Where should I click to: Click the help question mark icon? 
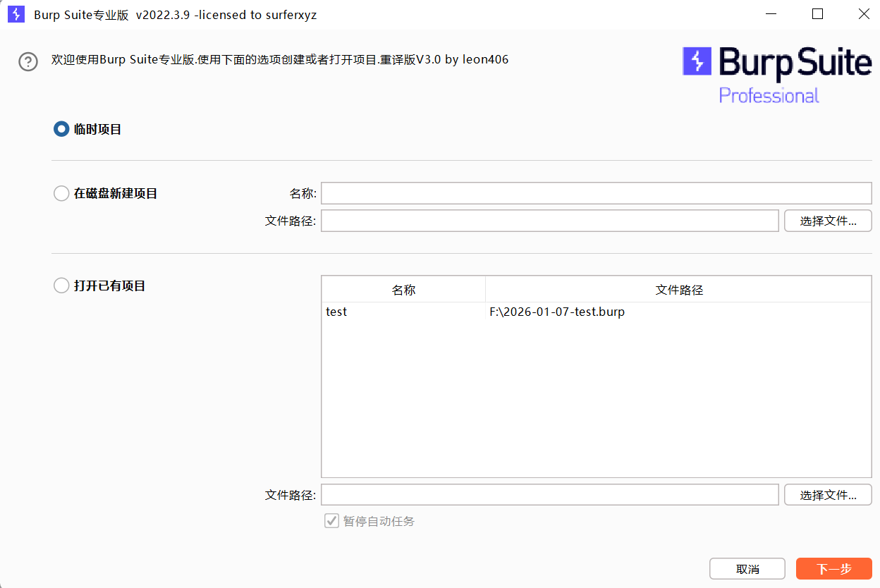tap(28, 61)
